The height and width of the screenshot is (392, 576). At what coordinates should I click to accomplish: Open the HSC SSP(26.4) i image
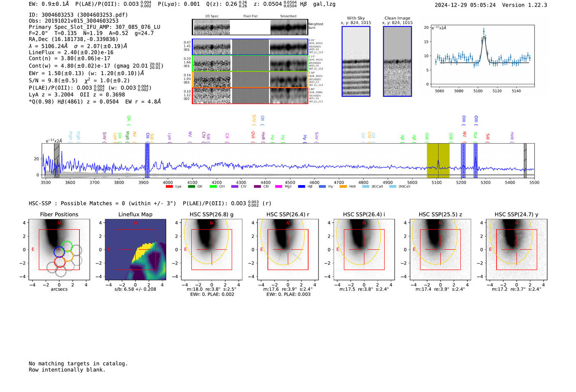(x=364, y=250)
